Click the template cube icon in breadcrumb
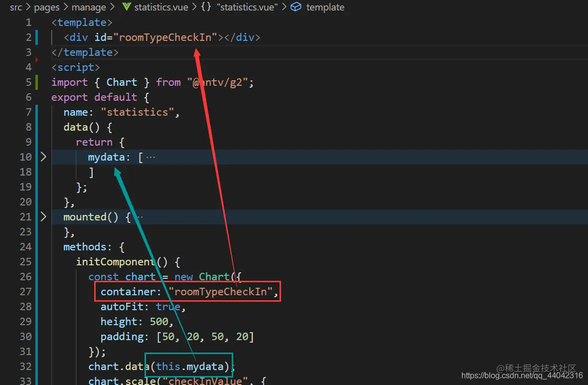This screenshot has height=385, width=588. [x=296, y=7]
